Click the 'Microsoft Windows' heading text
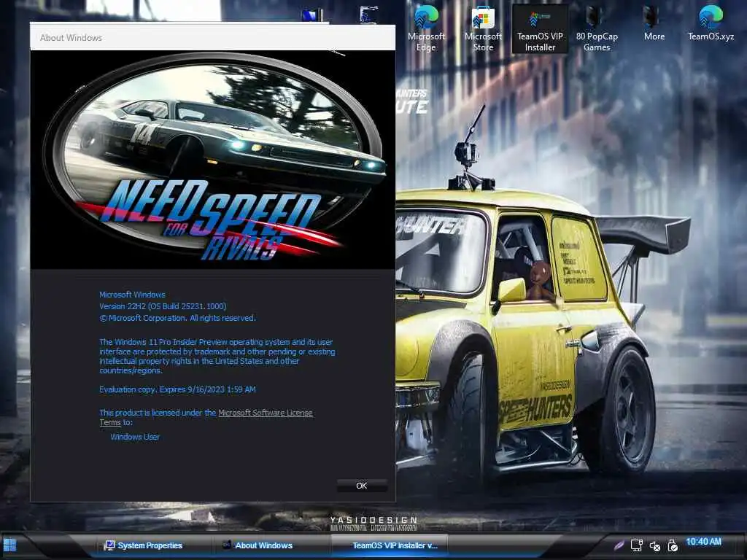The height and width of the screenshot is (560, 747). 133,295
